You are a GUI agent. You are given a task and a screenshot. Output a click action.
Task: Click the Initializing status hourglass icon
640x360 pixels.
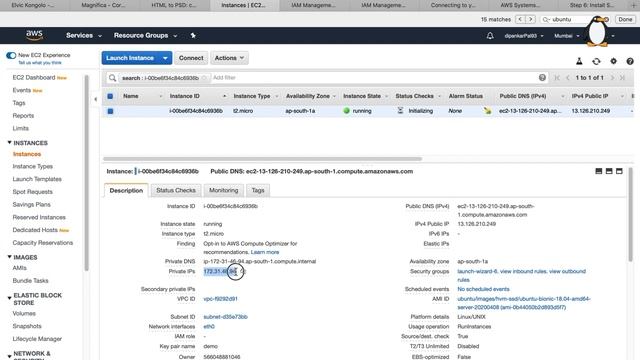click(400, 111)
